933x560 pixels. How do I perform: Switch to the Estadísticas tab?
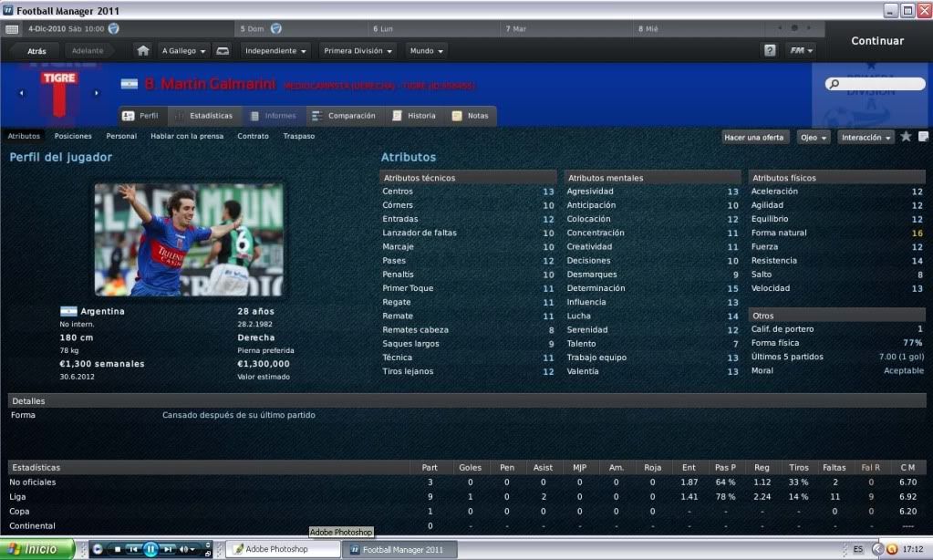(203, 116)
